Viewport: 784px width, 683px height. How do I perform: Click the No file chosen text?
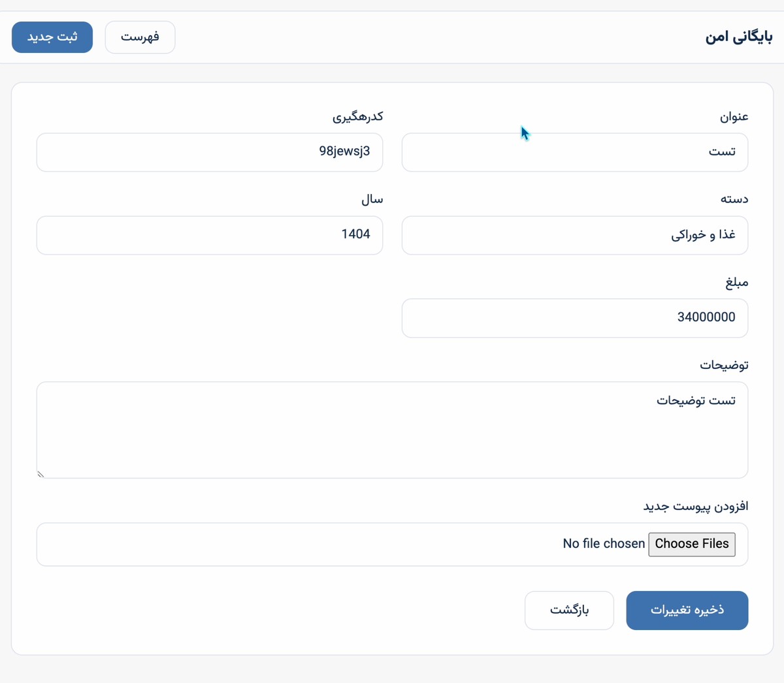[603, 543]
